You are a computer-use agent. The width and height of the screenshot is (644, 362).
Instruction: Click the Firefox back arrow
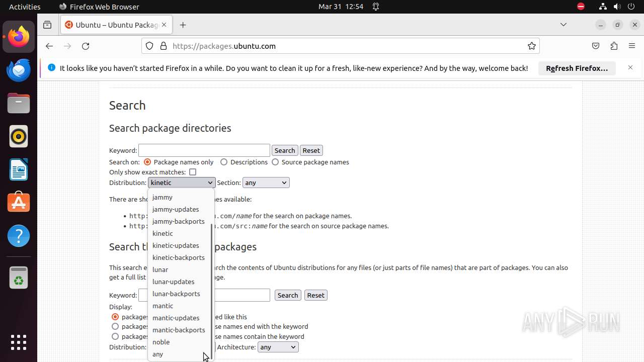(x=49, y=46)
